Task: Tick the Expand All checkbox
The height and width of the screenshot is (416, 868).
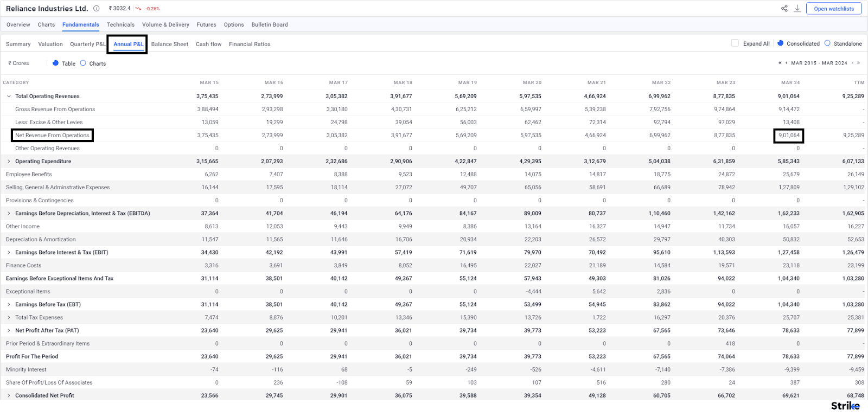Action: coord(735,43)
